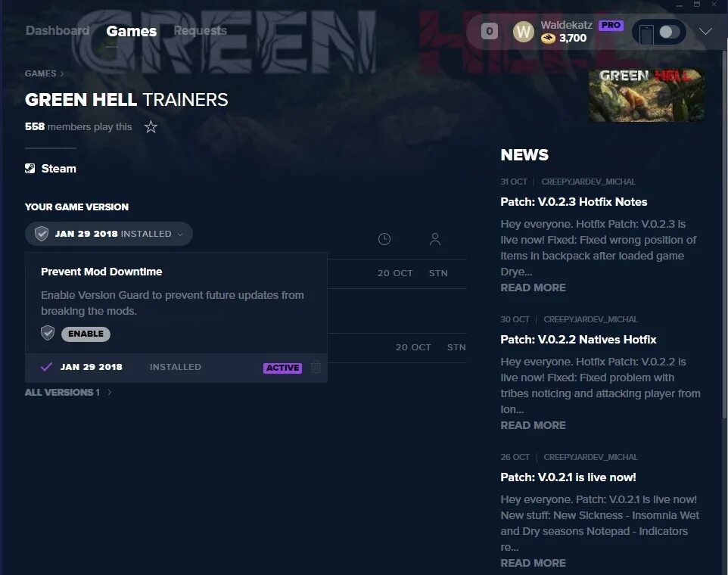
Task: Click the purple checkmark on Jan 29 2018 row
Action: (x=46, y=367)
